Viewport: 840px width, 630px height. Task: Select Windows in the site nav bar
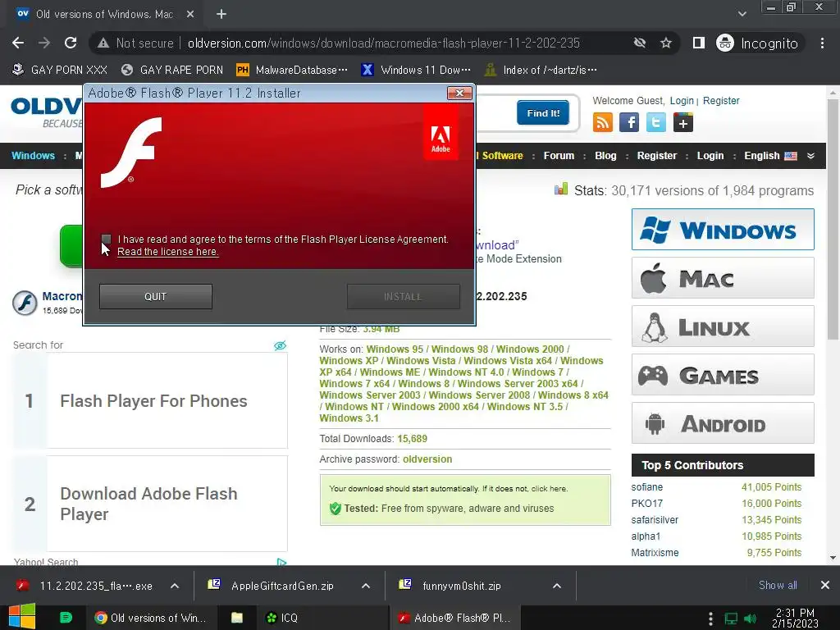[x=33, y=156]
